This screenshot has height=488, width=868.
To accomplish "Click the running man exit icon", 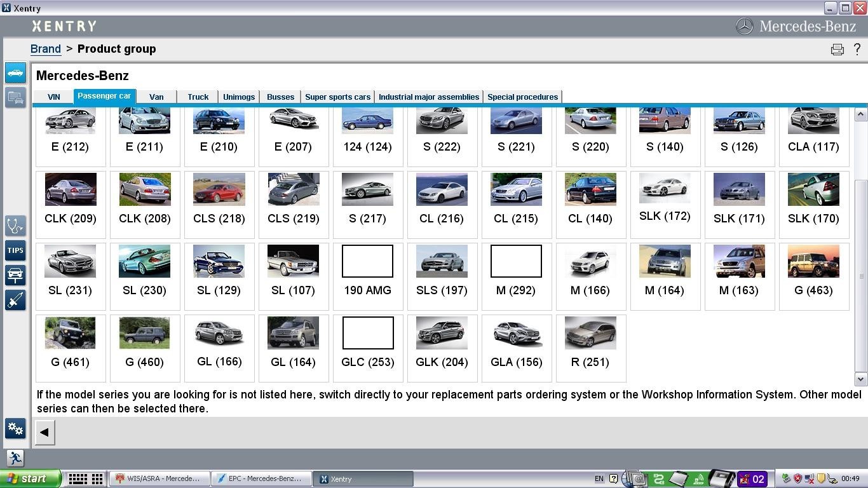I will pos(15,457).
